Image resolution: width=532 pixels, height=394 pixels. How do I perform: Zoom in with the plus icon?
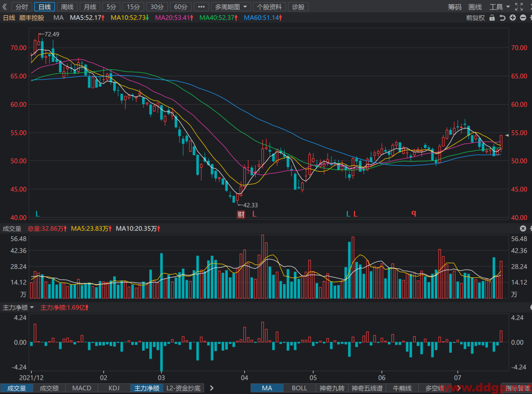coord(513,18)
